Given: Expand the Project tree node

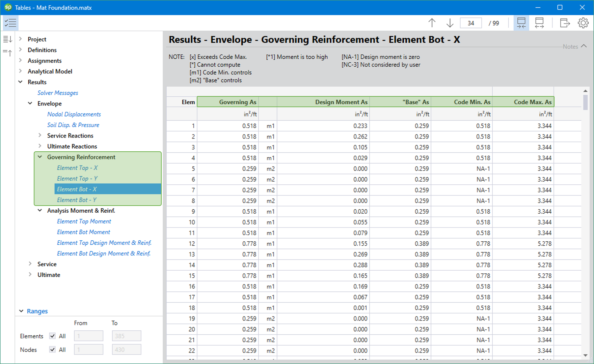Looking at the screenshot, I should [x=21, y=39].
